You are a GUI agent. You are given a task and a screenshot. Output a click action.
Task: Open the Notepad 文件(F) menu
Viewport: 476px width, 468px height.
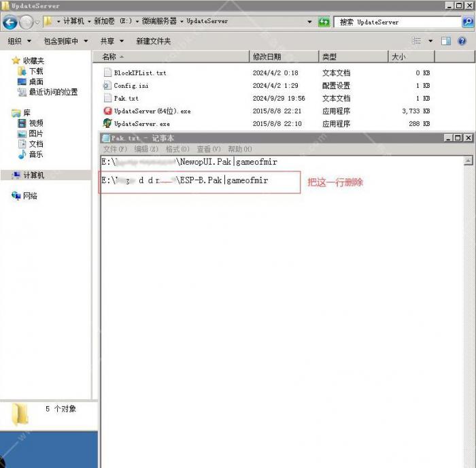click(x=114, y=149)
